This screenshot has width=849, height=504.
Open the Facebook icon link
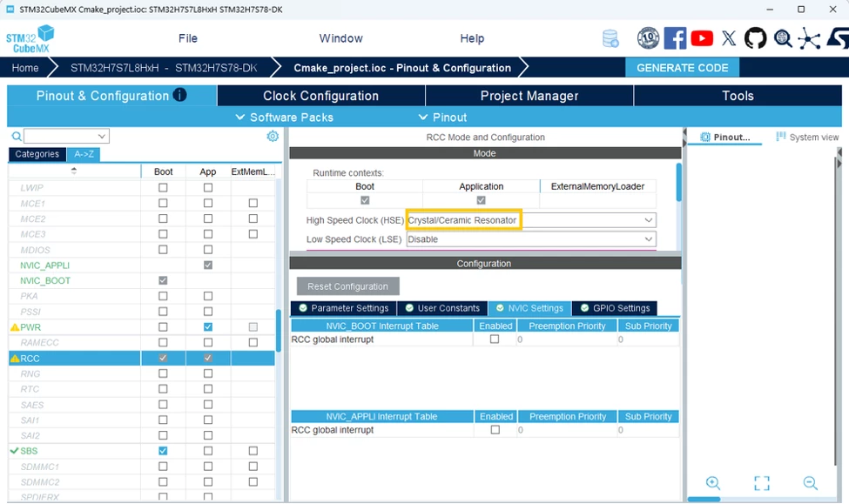click(675, 38)
